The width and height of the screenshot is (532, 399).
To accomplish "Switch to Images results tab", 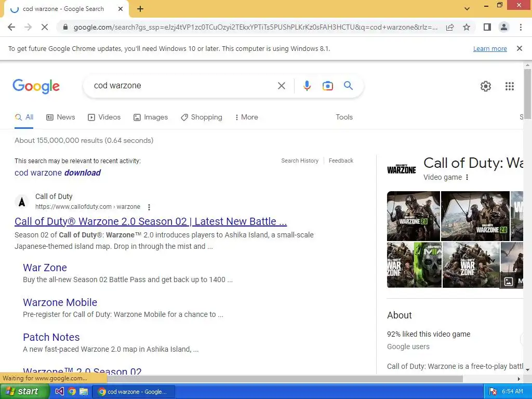I will click(151, 117).
